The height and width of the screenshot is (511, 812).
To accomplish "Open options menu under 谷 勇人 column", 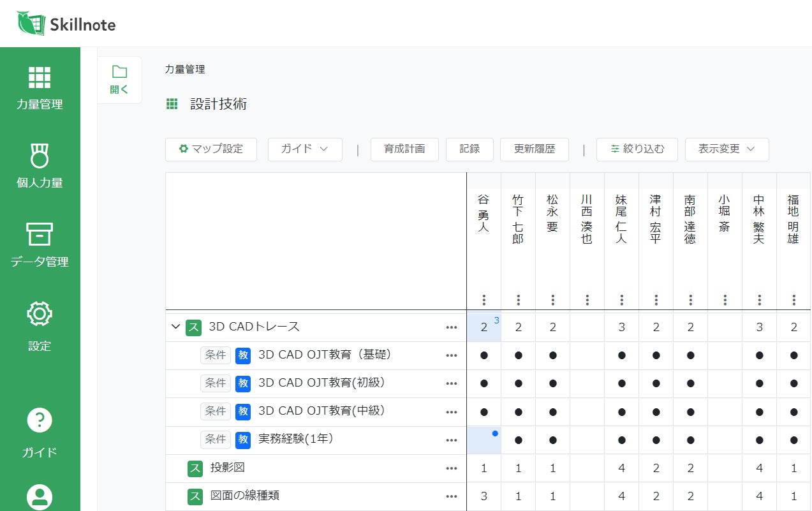I will [x=484, y=299].
